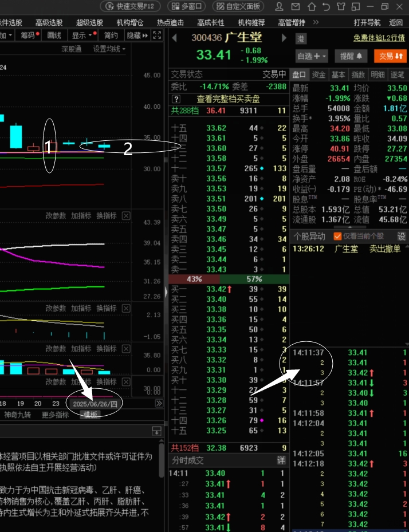This screenshot has width=409, height=532.
Task: Click the question mark help icon
Action: coord(176,98)
